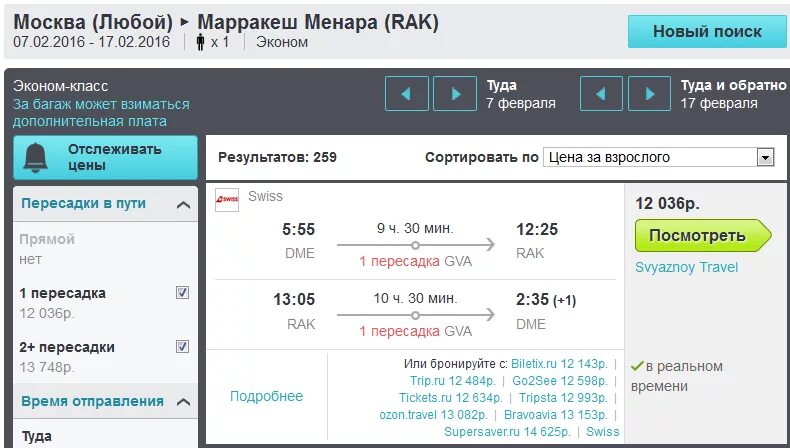Click the outbound flight GVA stopover marker
The width and height of the screenshot is (790, 448).
(x=415, y=245)
